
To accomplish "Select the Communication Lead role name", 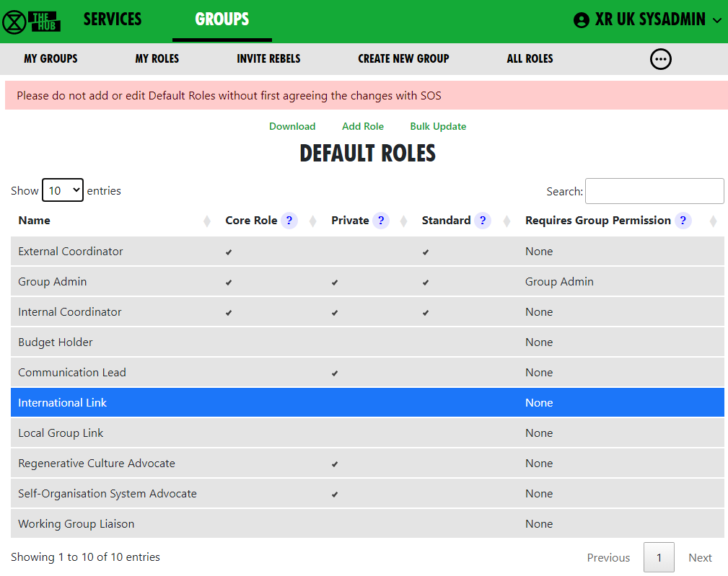I will (72, 373).
